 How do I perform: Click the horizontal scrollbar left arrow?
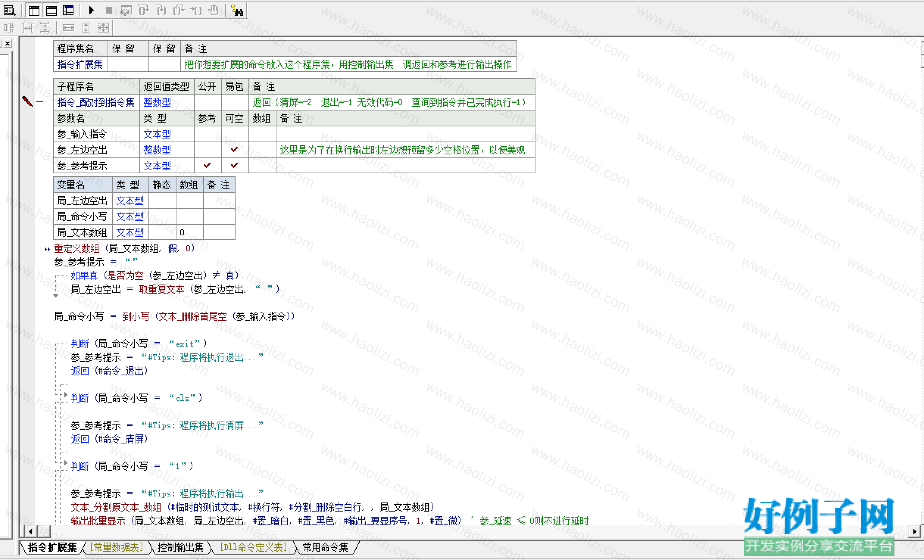pyautogui.click(x=30, y=531)
